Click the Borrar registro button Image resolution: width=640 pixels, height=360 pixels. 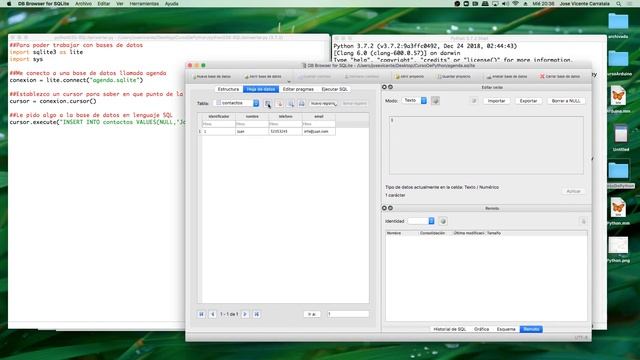tap(354, 104)
